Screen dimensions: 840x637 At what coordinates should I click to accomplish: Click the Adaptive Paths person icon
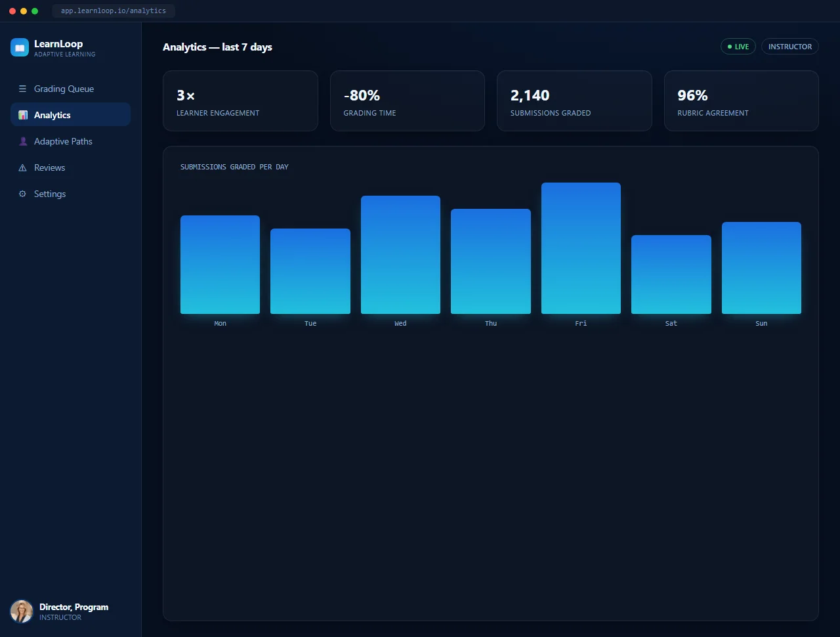[x=23, y=141]
